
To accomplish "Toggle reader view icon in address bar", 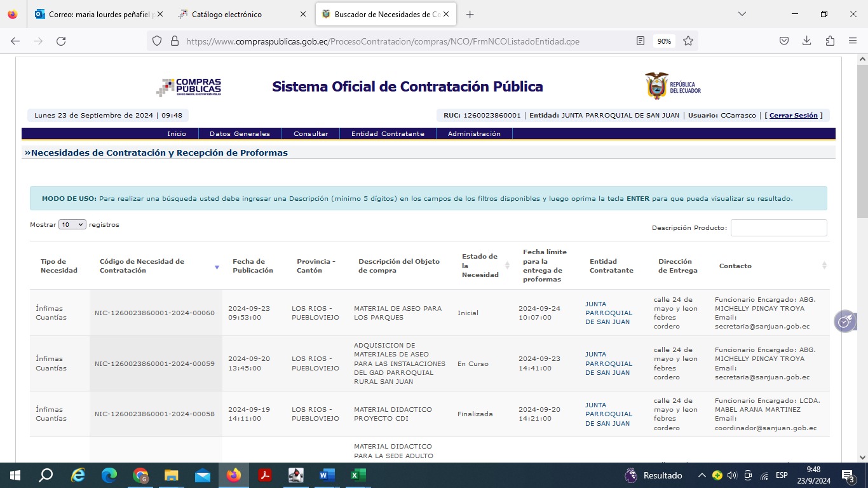I will [x=641, y=41].
